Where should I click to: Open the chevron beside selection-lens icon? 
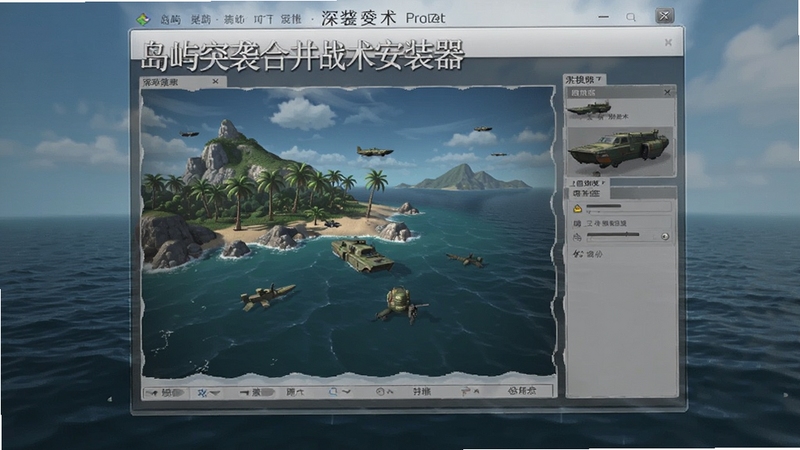point(347,392)
